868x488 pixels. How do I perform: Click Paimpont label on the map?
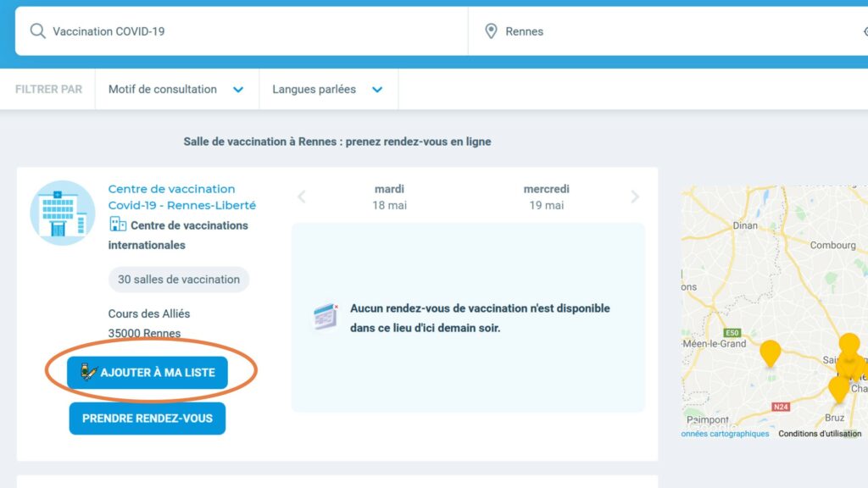coord(708,419)
